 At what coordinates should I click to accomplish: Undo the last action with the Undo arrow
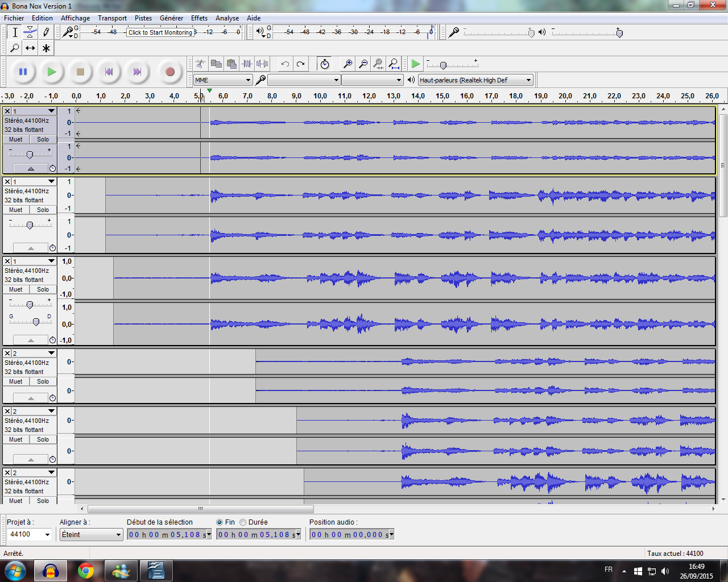285,64
